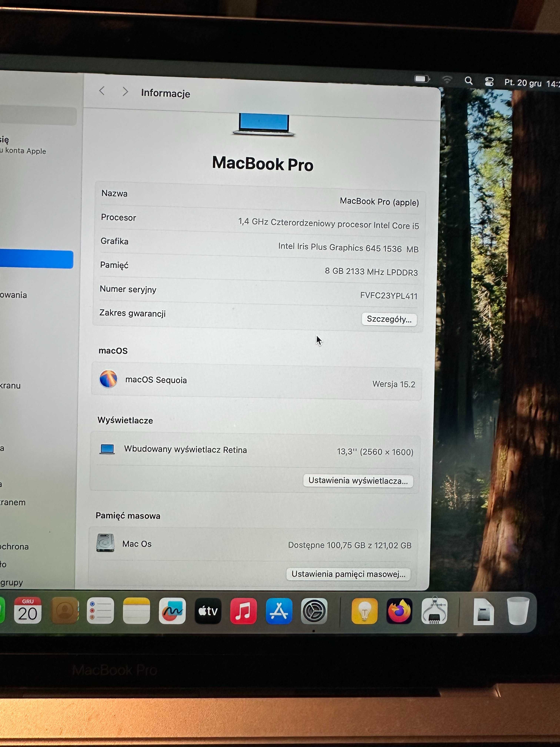Image resolution: width=560 pixels, height=747 pixels.
Task: Go forward with the right chevron
Action: [125, 92]
